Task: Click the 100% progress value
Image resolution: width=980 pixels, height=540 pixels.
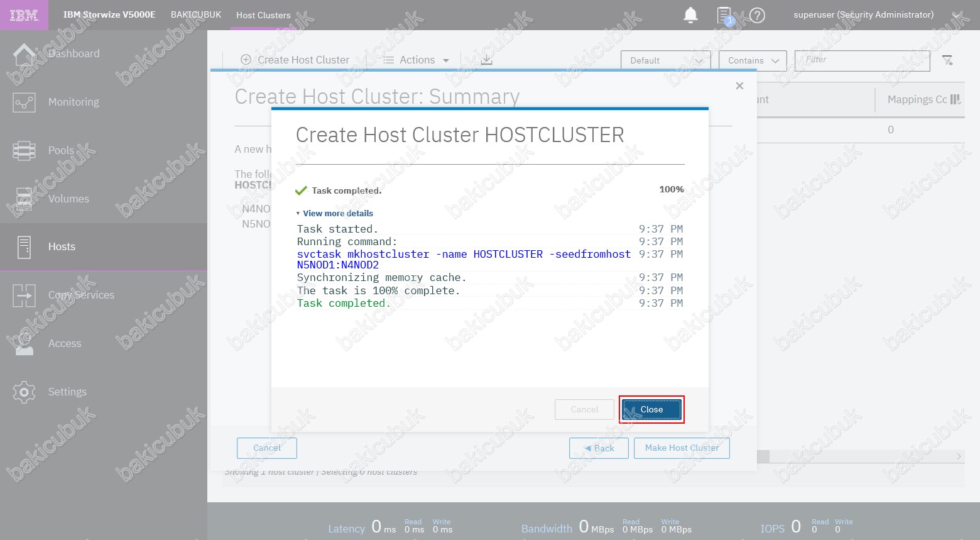Action: pyautogui.click(x=672, y=189)
